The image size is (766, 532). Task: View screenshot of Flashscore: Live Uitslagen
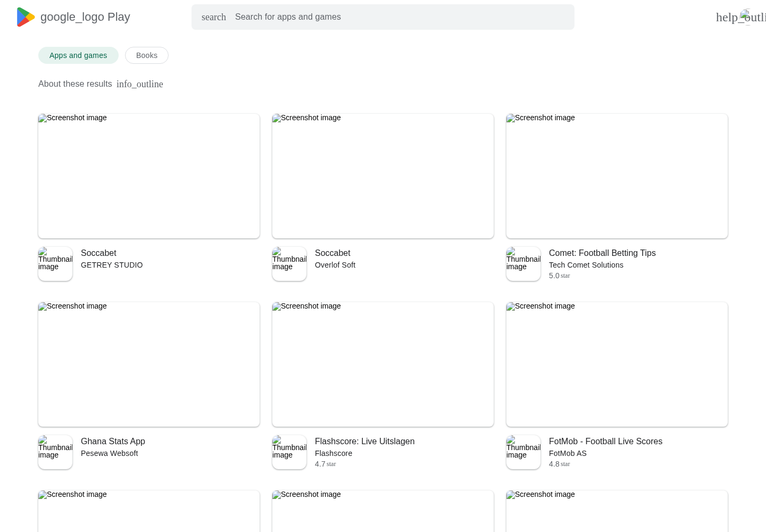coord(383,364)
